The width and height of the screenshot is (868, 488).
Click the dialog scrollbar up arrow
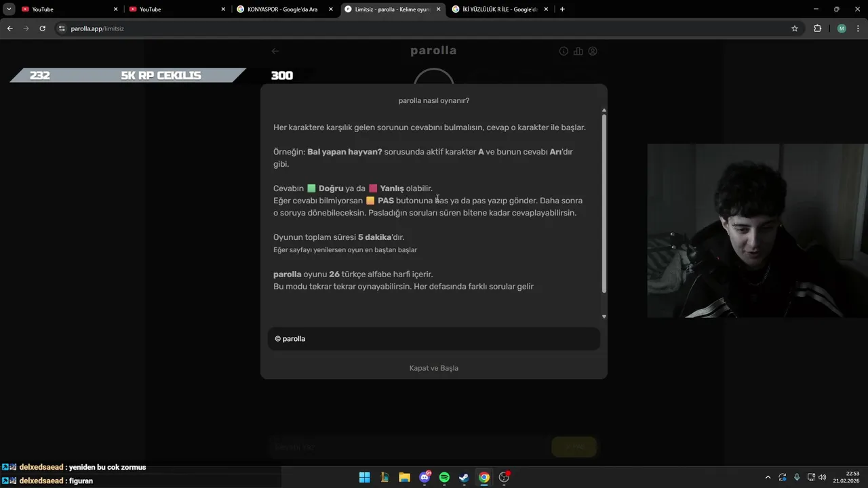pyautogui.click(x=604, y=110)
